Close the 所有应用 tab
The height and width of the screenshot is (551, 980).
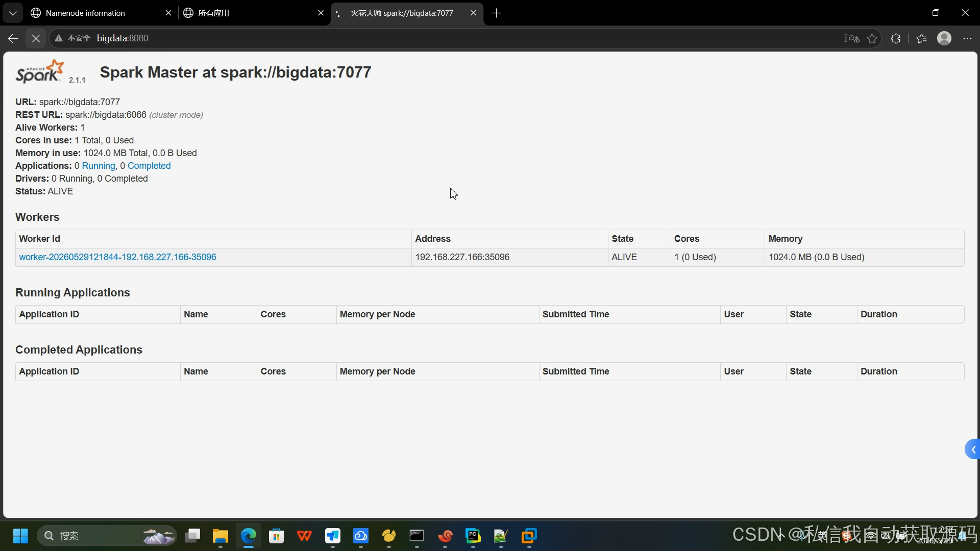point(321,13)
